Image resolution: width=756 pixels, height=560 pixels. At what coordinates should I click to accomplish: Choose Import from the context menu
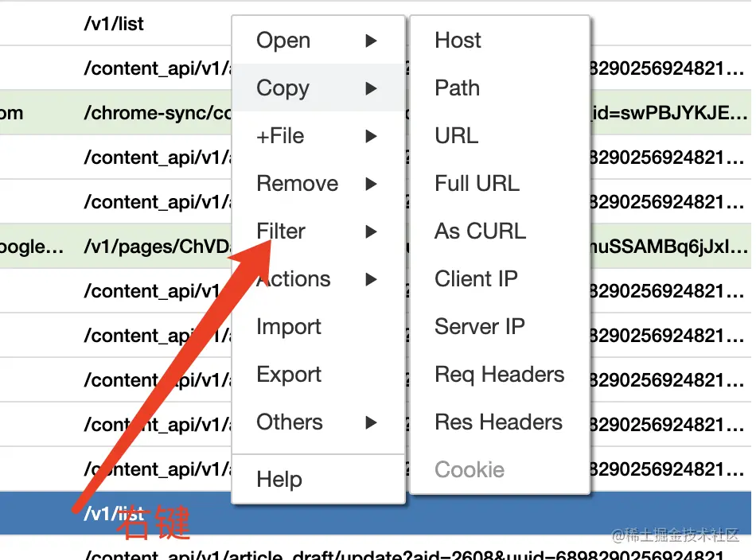click(x=318, y=327)
